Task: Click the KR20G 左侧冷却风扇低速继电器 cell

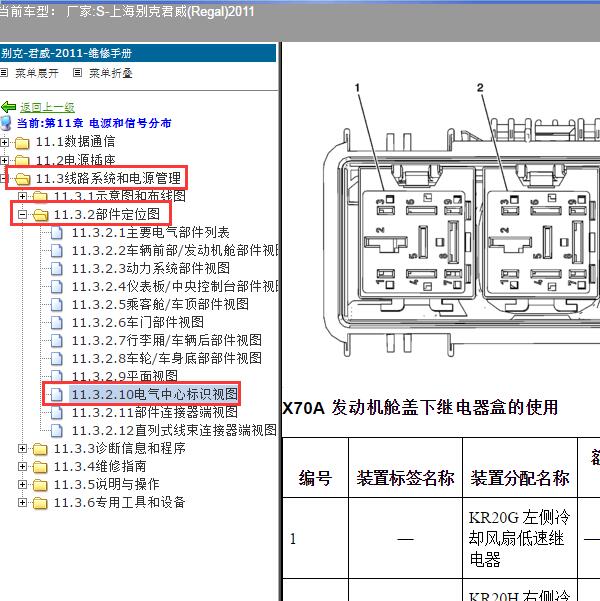Action: pyautogui.click(x=519, y=538)
